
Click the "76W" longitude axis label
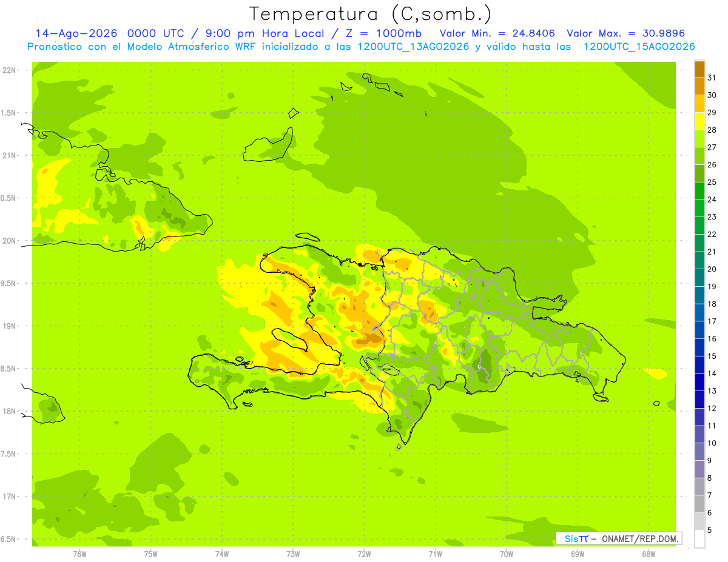tap(79, 554)
